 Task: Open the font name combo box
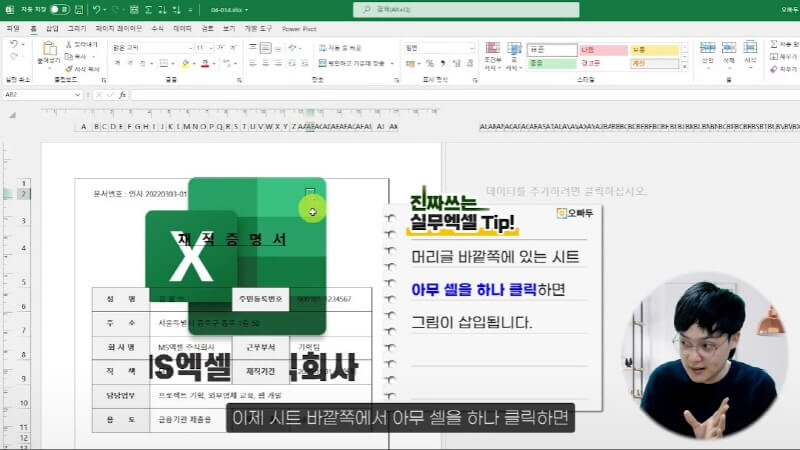[152, 47]
